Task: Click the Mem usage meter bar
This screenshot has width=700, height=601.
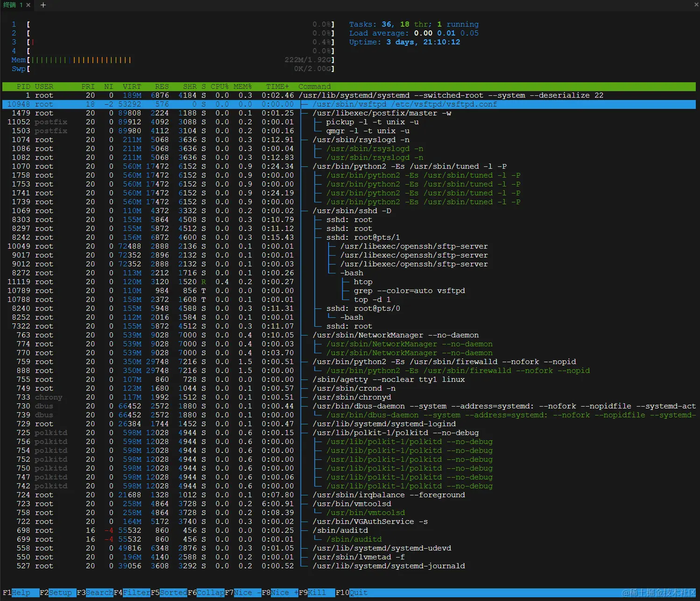Action: [x=173, y=60]
